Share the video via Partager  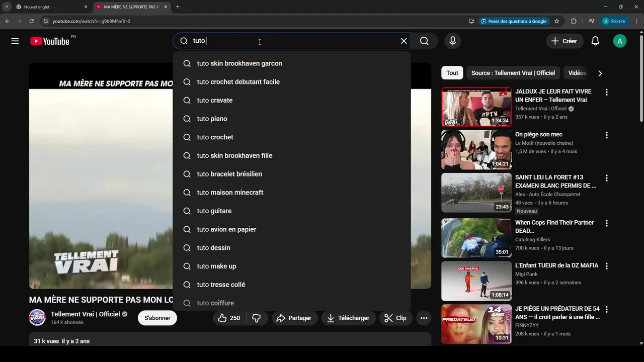pos(294,318)
